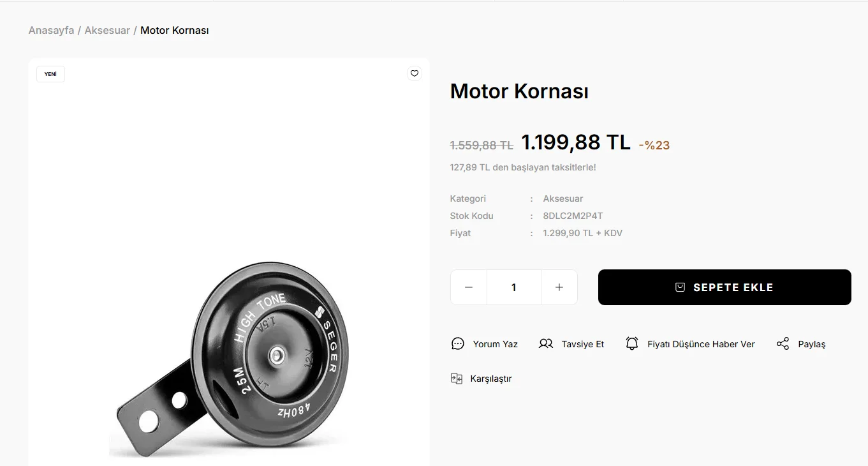
Task: Go to Anasayfa in the breadcrumb
Action: click(51, 31)
